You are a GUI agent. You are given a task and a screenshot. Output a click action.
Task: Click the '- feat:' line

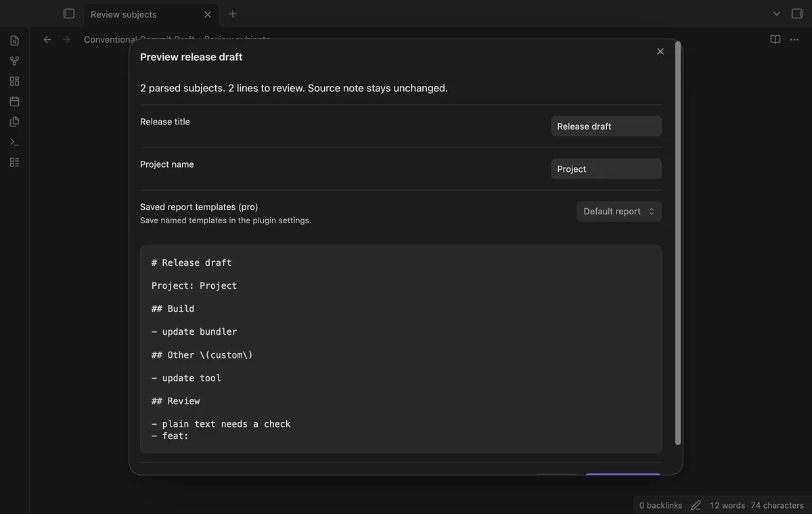170,436
